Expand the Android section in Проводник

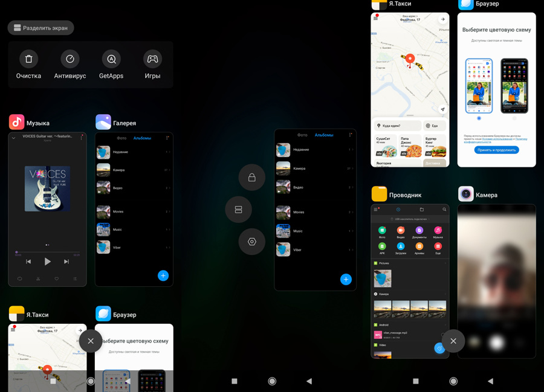click(x=410, y=325)
